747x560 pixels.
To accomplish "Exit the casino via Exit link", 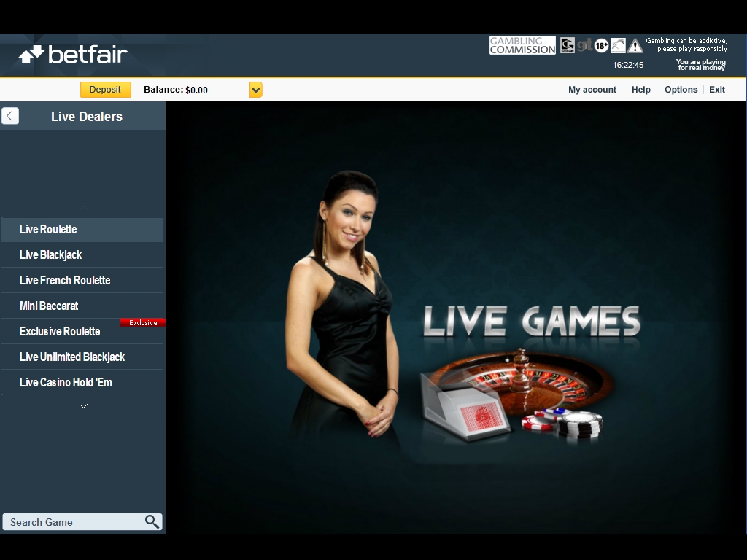I will (x=716, y=90).
